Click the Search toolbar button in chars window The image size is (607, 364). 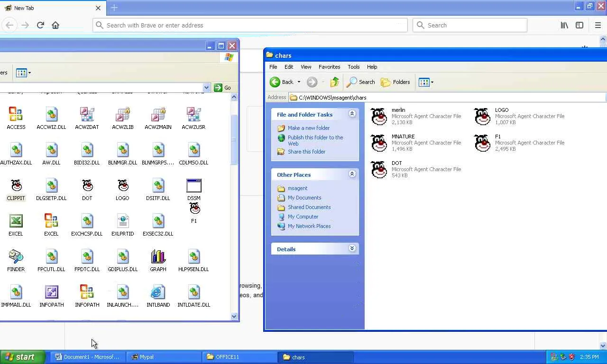point(361,82)
